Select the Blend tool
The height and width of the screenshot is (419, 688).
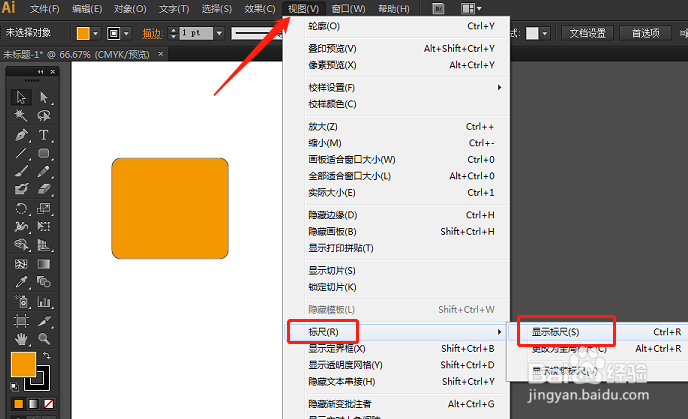[43, 282]
